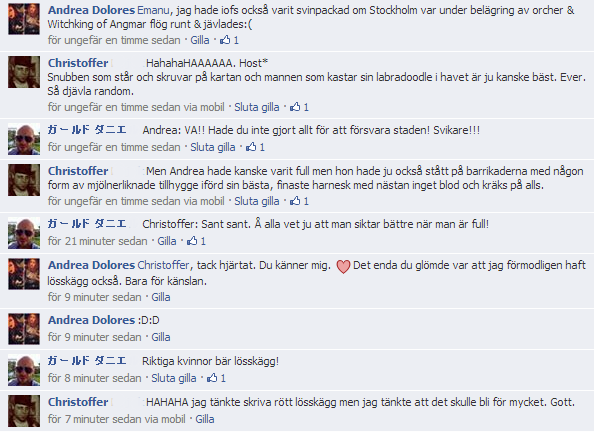
Task: Open Andrea Dolores name on :D:D comment
Action: pyautogui.click(x=91, y=320)
